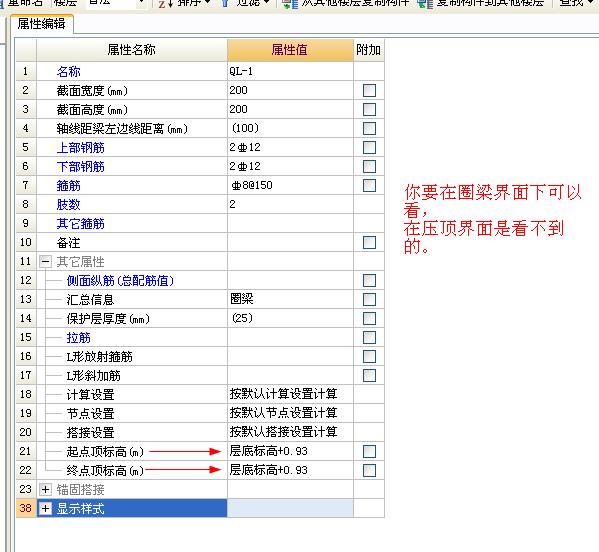
Task: Click row number 38 header cell
Action: [26, 508]
